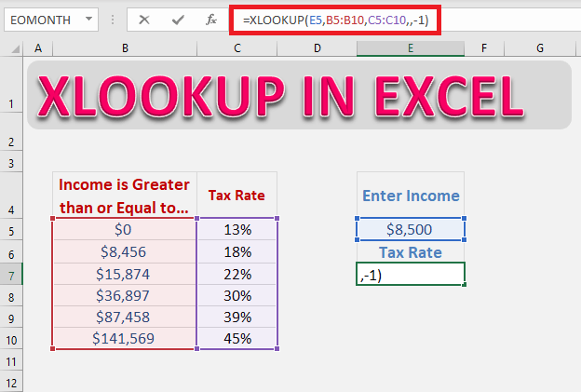The width and height of the screenshot is (581, 392).
Task: Open Insert Function fx dialog
Action: point(211,20)
